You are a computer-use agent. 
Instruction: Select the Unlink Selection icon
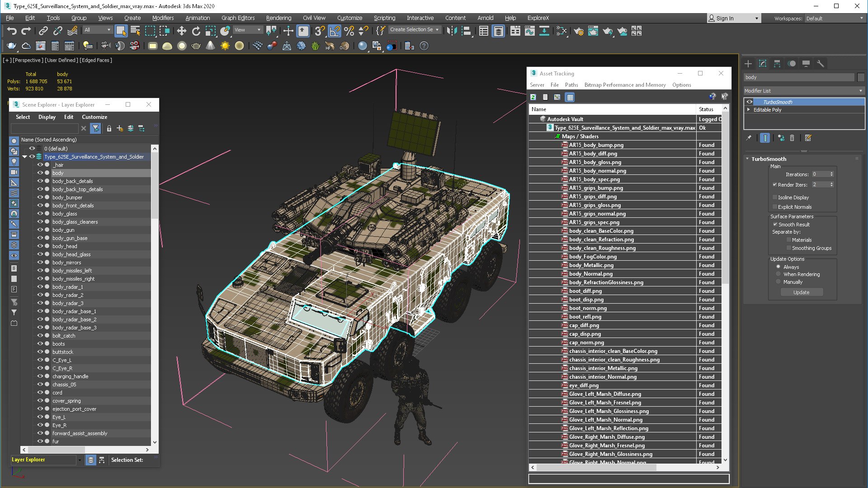pos(57,31)
